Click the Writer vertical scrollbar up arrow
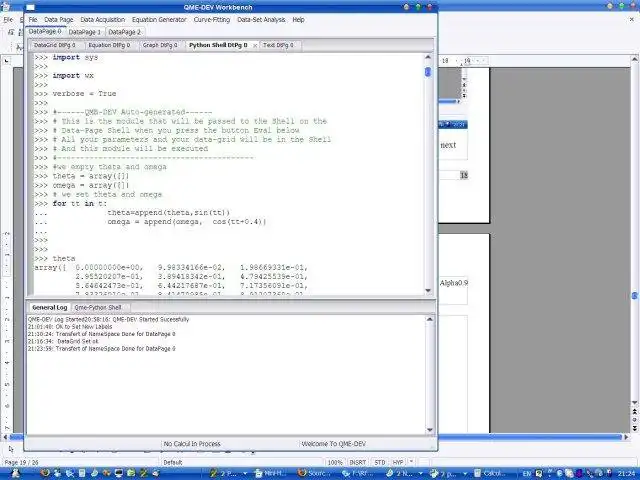The width and height of the screenshot is (640, 480). point(635,60)
